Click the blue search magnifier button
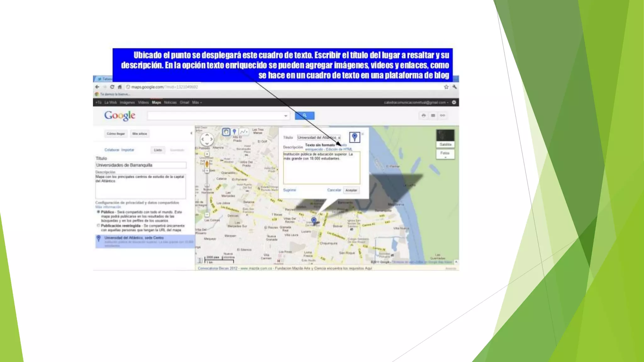 (304, 116)
